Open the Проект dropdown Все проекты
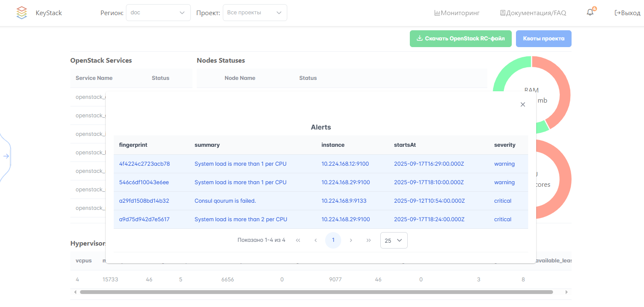Viewport: 644px width, 307px height. pyautogui.click(x=254, y=13)
